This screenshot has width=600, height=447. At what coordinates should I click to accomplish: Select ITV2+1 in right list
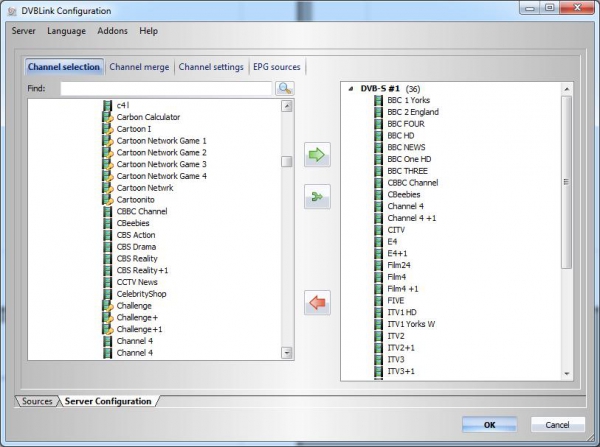tap(401, 348)
